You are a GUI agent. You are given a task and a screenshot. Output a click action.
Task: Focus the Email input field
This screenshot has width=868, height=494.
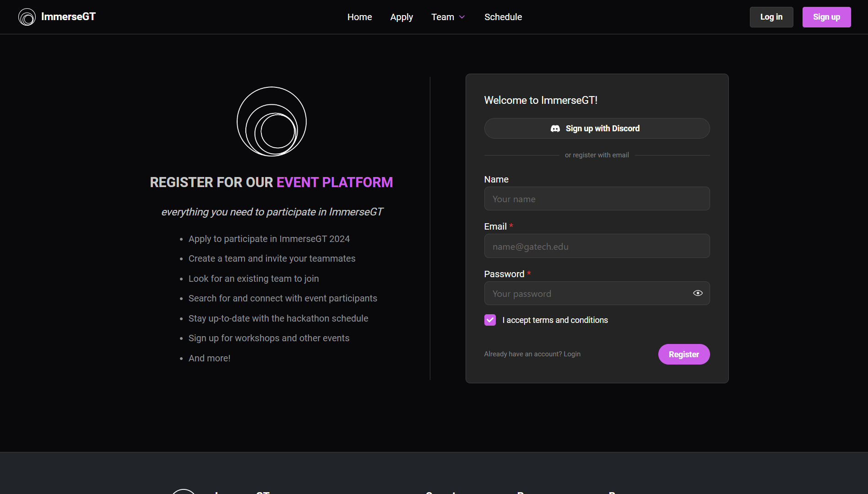(x=597, y=246)
